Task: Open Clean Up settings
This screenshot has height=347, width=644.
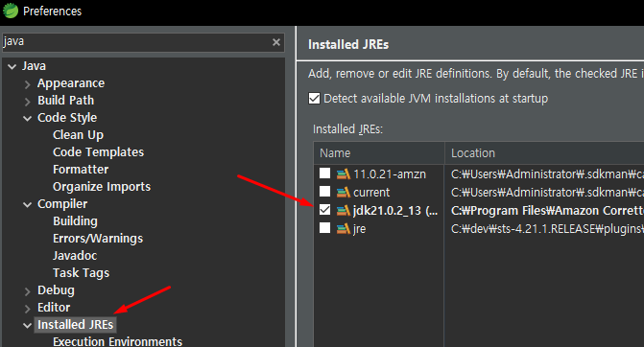Action: 78,135
